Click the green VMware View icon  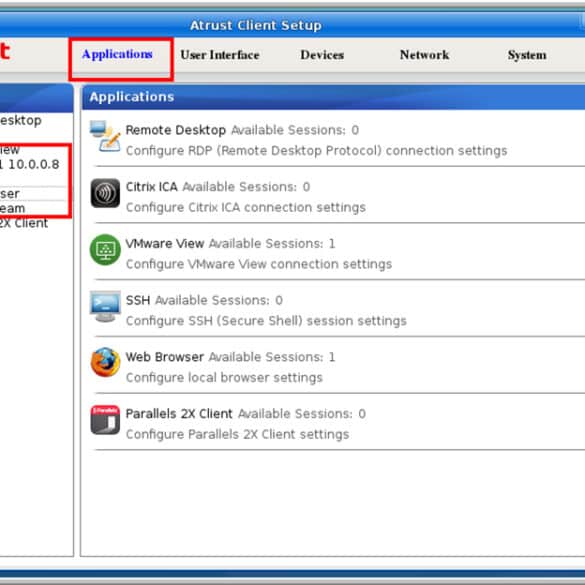click(105, 250)
